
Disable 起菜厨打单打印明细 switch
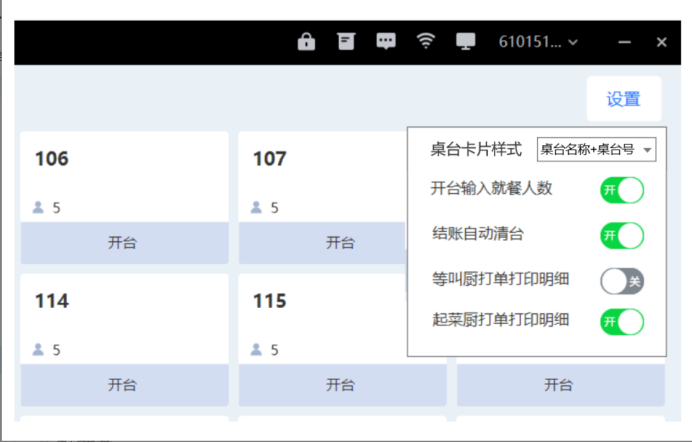(x=622, y=322)
